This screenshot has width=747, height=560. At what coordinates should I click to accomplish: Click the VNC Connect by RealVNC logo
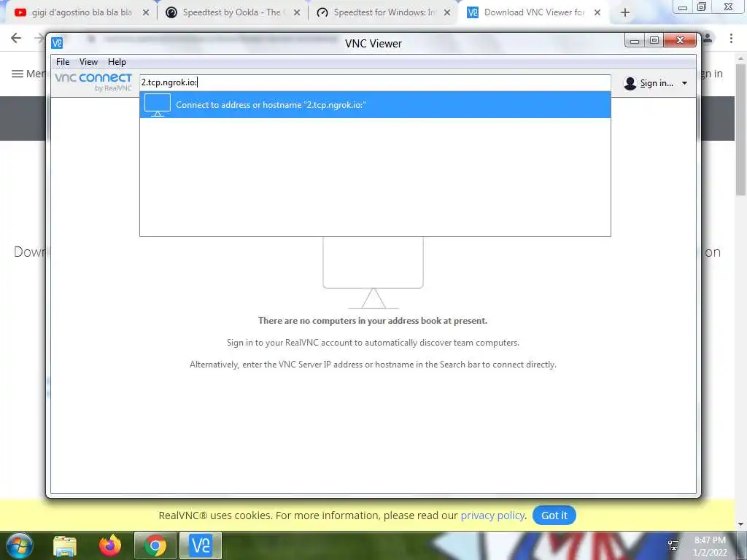pyautogui.click(x=93, y=82)
